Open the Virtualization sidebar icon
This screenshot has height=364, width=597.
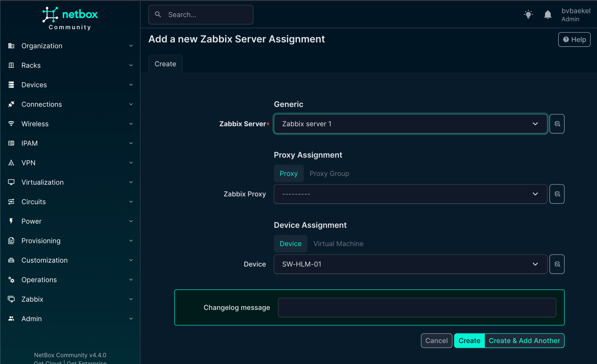pos(11,182)
